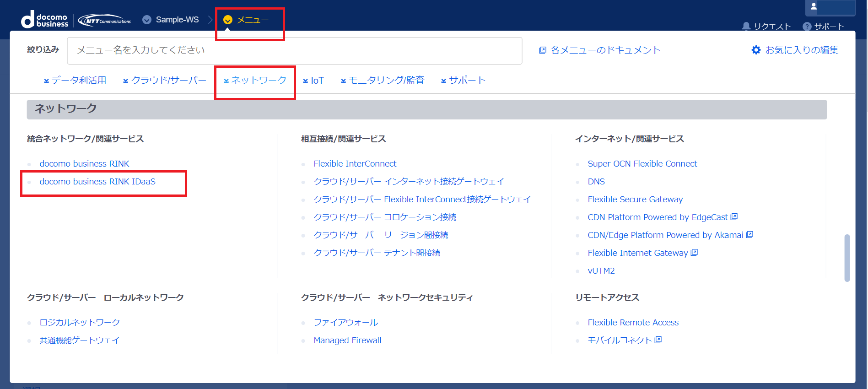The image size is (868, 389).
Task: Open Flexible InterConnect menu
Action: [x=355, y=163]
